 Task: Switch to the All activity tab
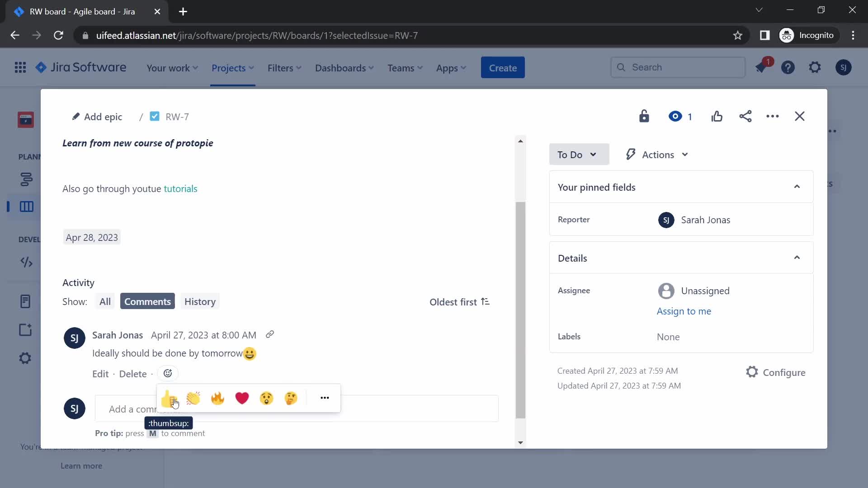pyautogui.click(x=105, y=301)
